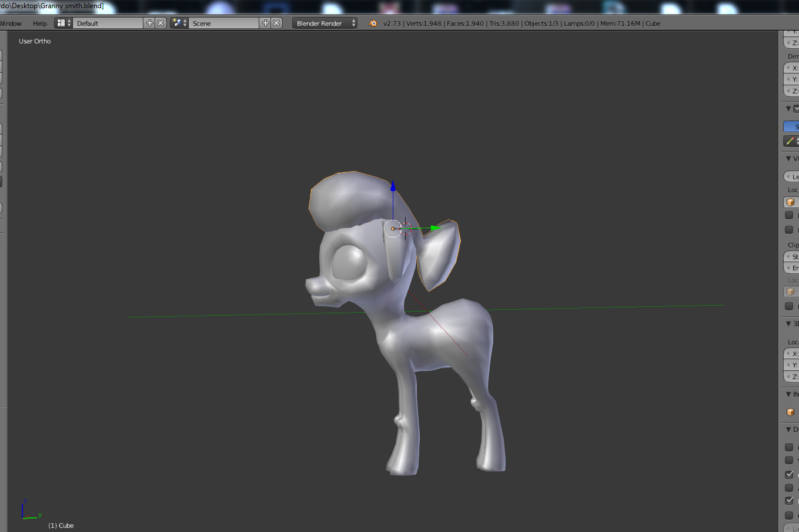The image size is (799, 532).
Task: Click the Clip Start field
Action: pos(791,256)
